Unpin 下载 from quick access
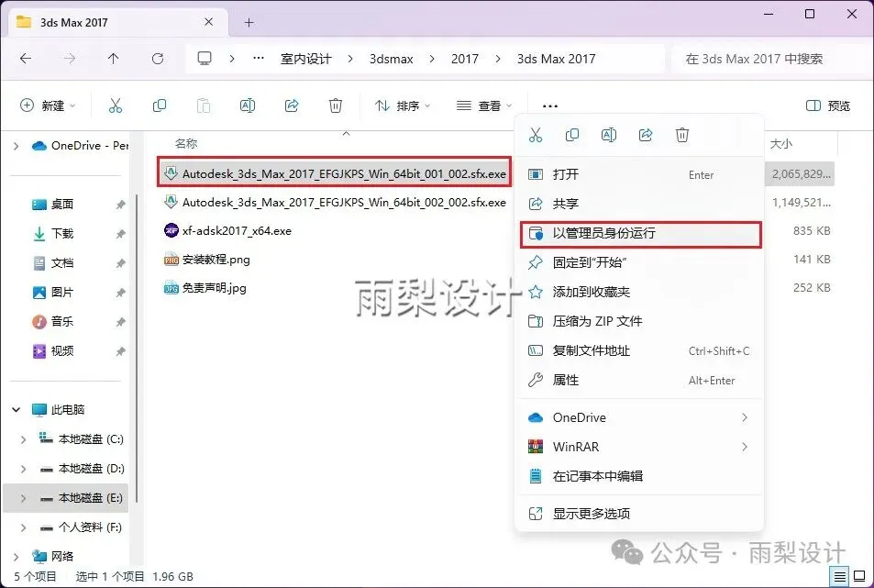 pos(120,234)
